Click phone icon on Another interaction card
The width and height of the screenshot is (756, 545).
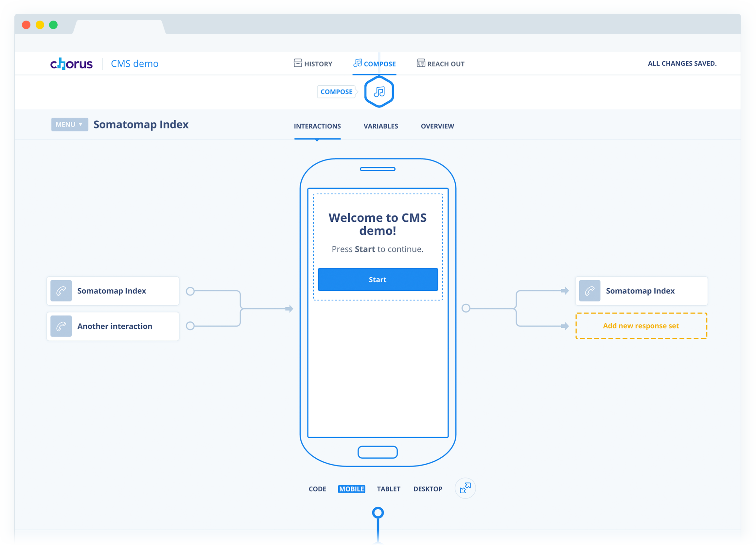point(61,326)
